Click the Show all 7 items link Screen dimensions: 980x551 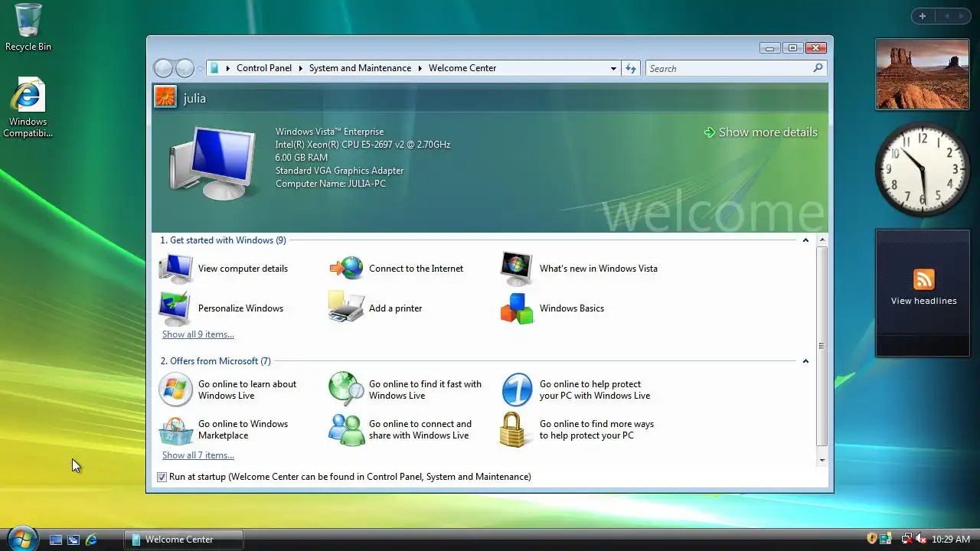(198, 455)
